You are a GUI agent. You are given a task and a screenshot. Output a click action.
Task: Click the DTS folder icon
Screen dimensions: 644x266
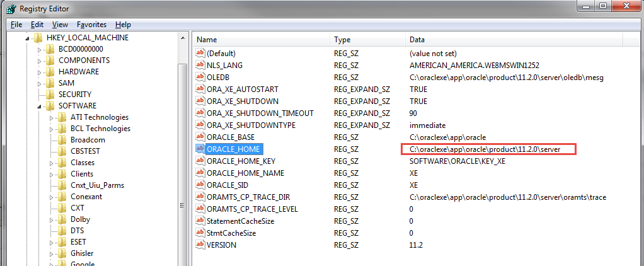coord(62,231)
